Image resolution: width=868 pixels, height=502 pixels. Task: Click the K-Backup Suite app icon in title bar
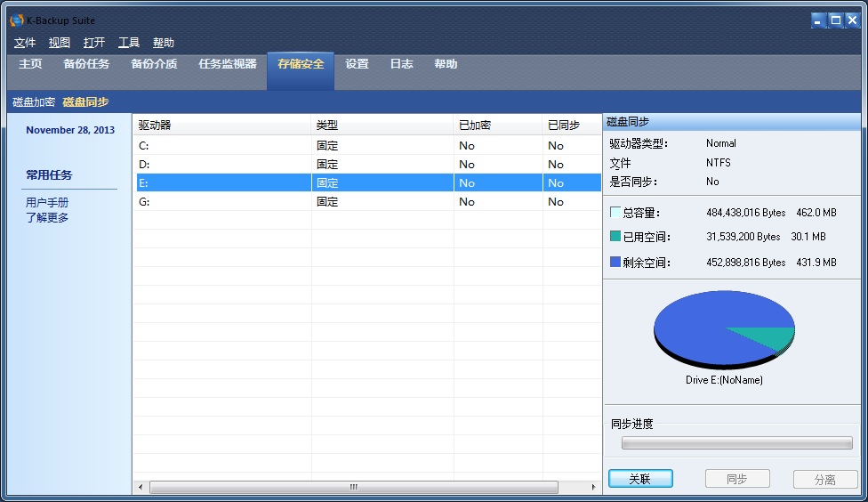[x=17, y=20]
